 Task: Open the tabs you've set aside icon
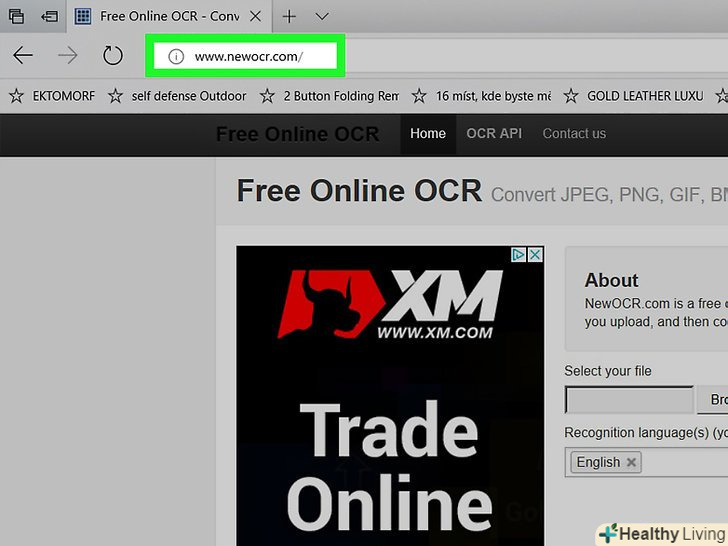(16, 16)
